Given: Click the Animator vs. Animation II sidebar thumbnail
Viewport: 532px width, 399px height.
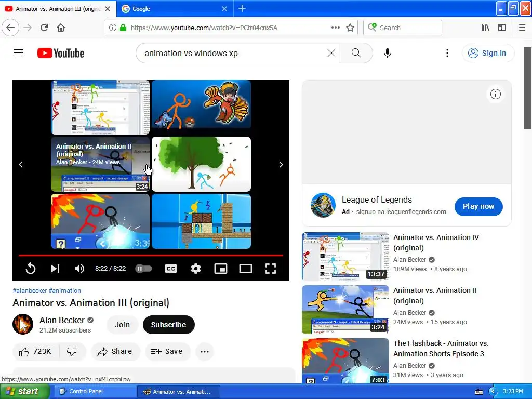Looking at the screenshot, I should [345, 310].
